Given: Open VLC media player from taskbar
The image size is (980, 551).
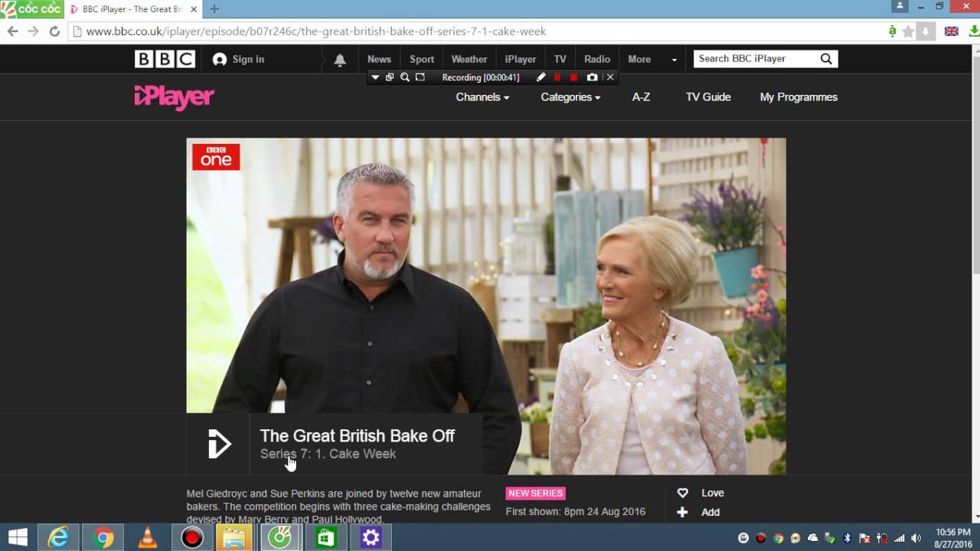Looking at the screenshot, I should (147, 537).
